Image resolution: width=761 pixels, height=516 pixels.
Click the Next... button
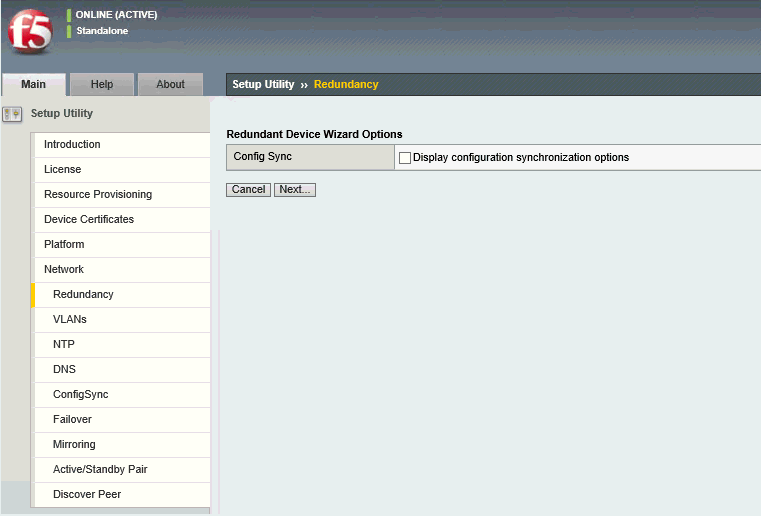295,190
